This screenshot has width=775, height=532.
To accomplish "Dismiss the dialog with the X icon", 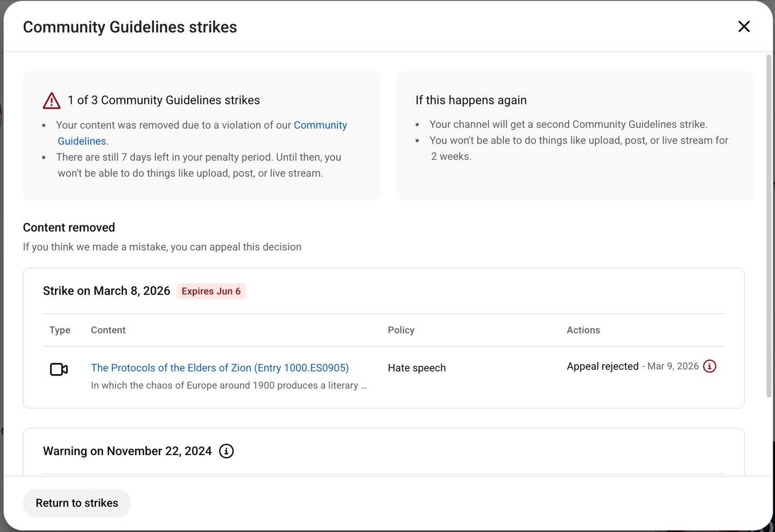I will pyautogui.click(x=744, y=26).
